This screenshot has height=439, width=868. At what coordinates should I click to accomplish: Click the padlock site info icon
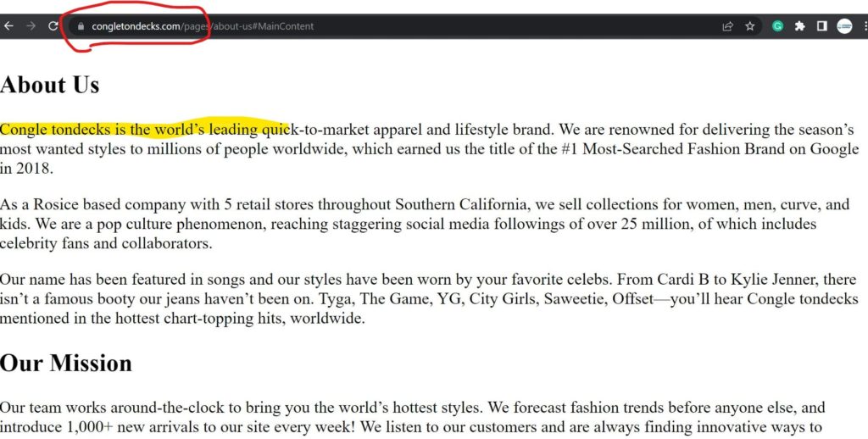tap(81, 26)
